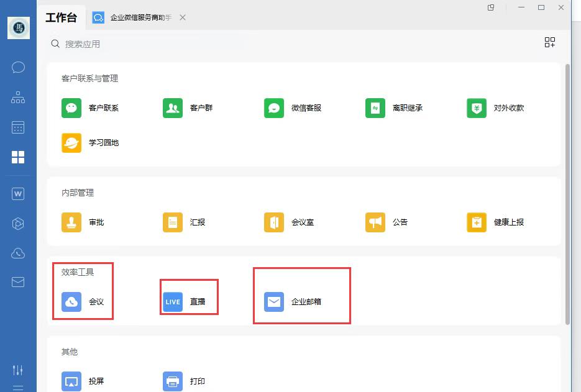
Task: Open the 会议室 app
Action: click(274, 222)
